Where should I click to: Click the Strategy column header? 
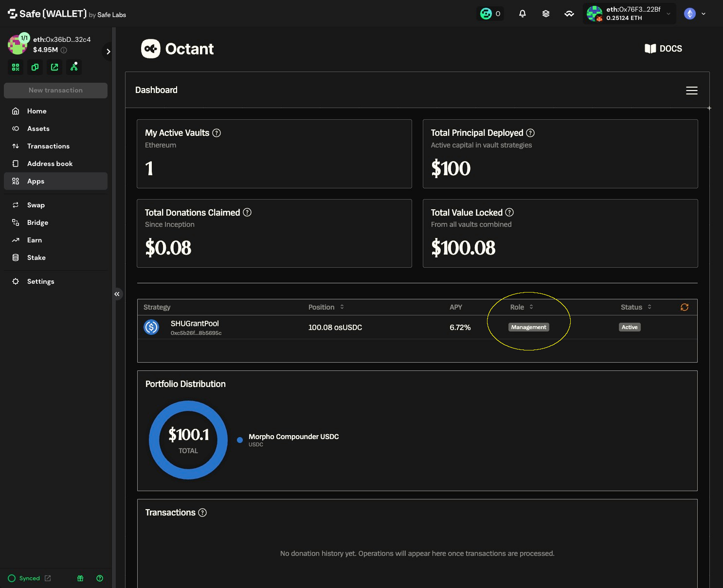click(157, 307)
